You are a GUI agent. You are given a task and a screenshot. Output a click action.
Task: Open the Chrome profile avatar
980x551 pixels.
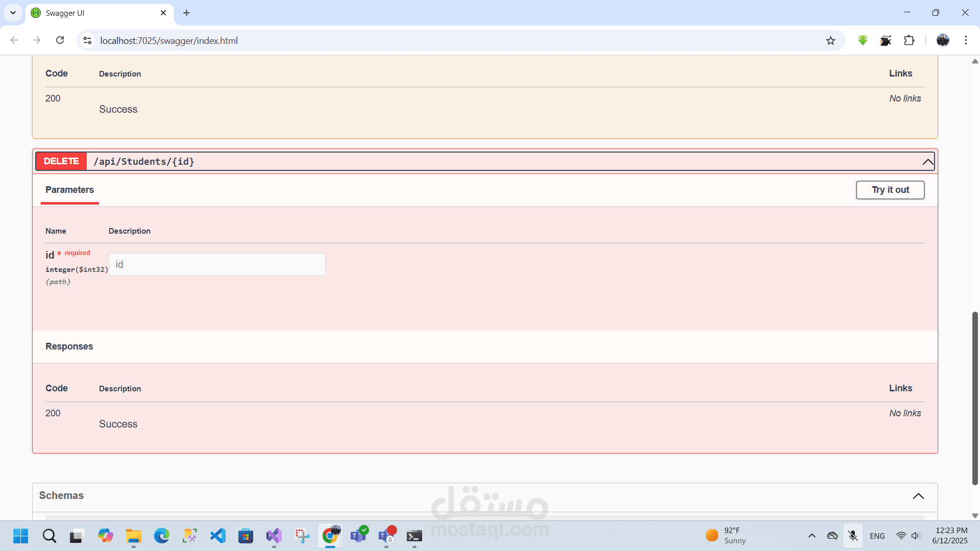943,40
